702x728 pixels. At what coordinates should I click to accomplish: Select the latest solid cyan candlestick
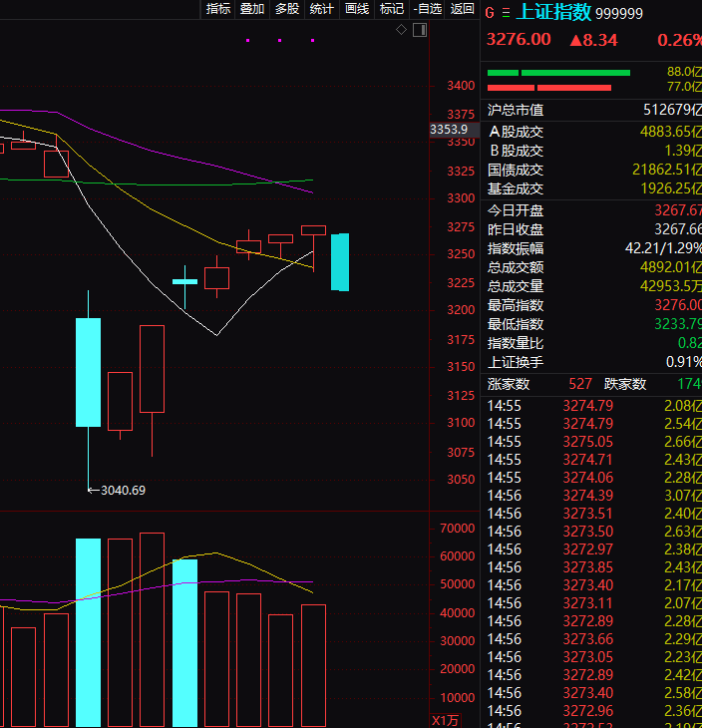[340, 262]
